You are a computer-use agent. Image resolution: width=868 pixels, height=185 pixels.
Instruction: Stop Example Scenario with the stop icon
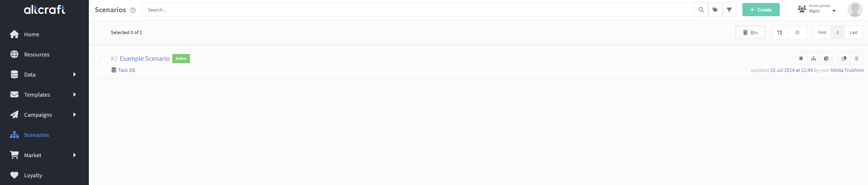coord(801,59)
